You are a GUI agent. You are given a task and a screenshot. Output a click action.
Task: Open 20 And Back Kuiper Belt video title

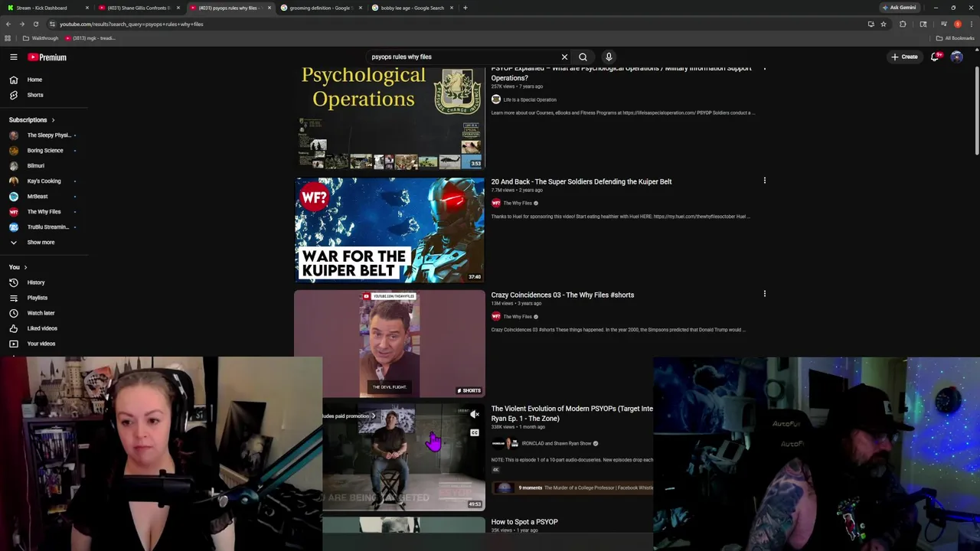tap(581, 181)
